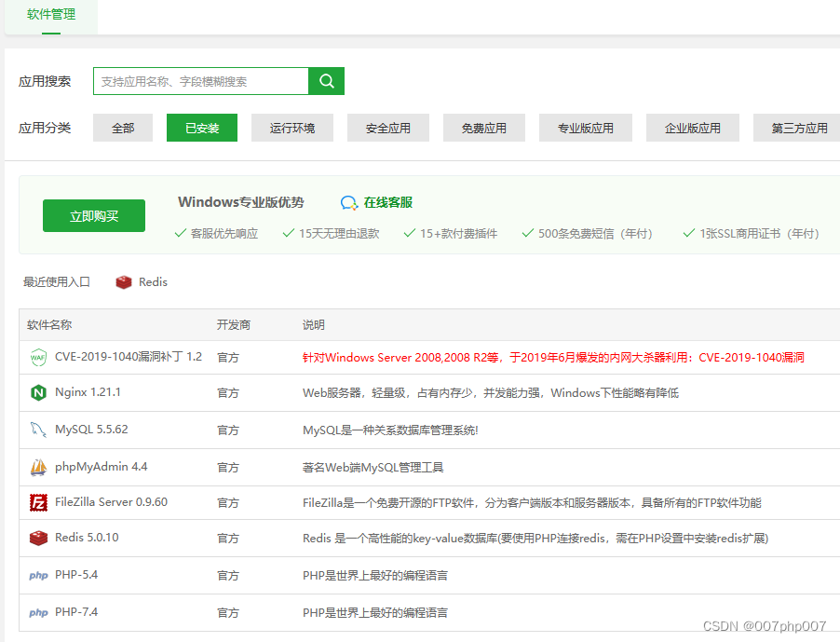This screenshot has height=642, width=840.
Task: Switch to 运行环境 category
Action: point(292,128)
